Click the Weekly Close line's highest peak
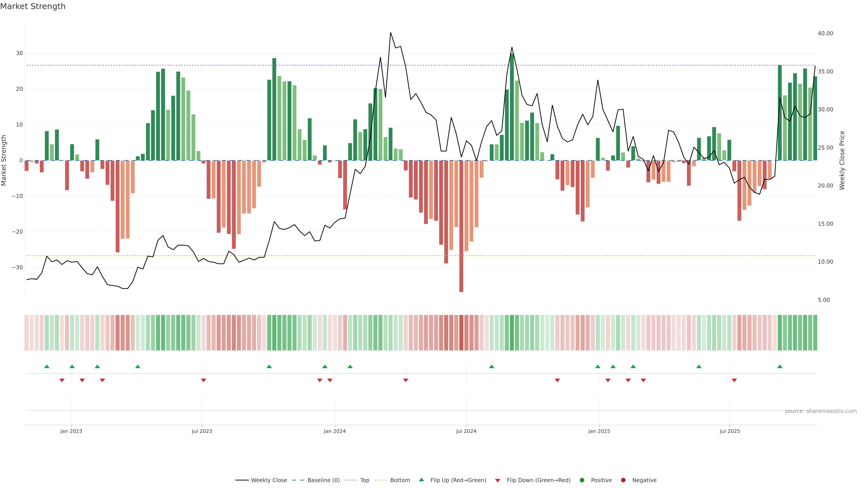 [391, 33]
